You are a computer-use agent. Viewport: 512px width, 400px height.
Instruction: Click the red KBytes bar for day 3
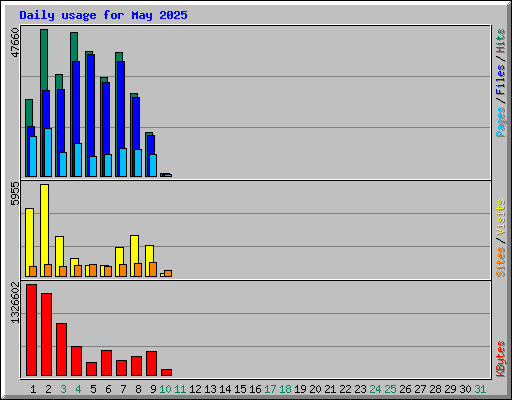click(x=61, y=349)
